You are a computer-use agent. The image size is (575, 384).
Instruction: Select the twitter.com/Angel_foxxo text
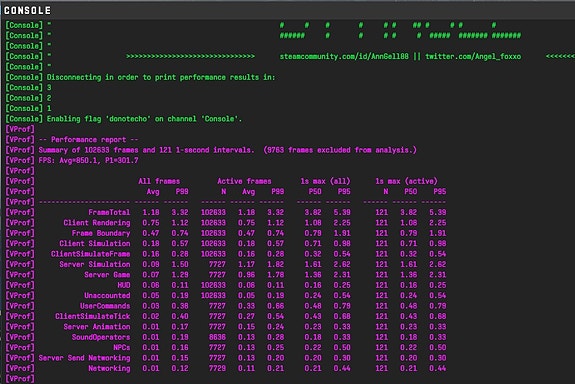coord(473,56)
